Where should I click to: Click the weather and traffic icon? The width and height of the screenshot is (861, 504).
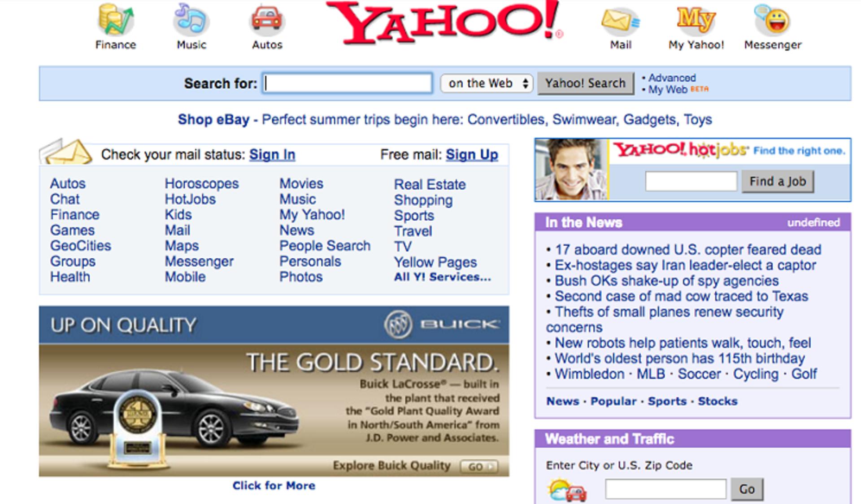pyautogui.click(x=567, y=490)
